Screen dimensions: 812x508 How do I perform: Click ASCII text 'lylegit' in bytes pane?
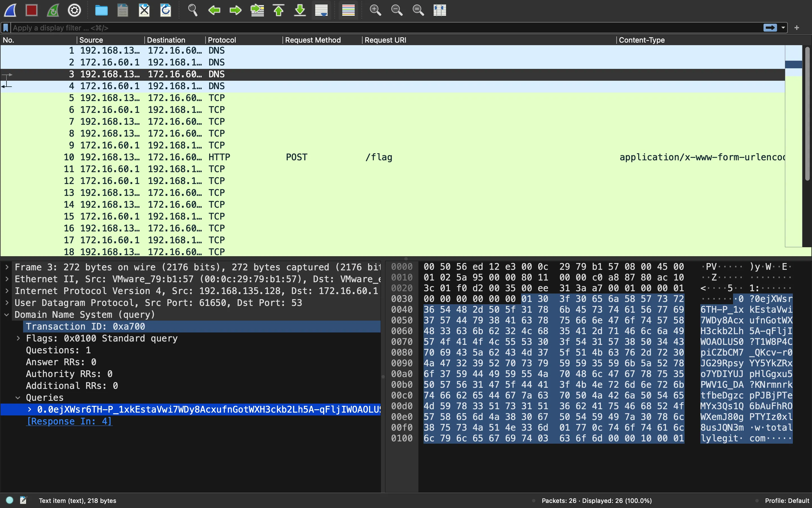click(x=720, y=439)
